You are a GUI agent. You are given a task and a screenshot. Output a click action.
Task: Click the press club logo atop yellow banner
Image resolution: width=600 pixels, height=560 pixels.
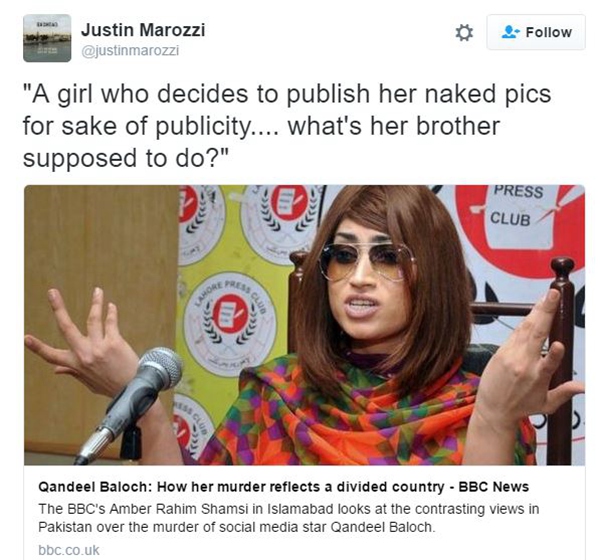[x=282, y=222]
